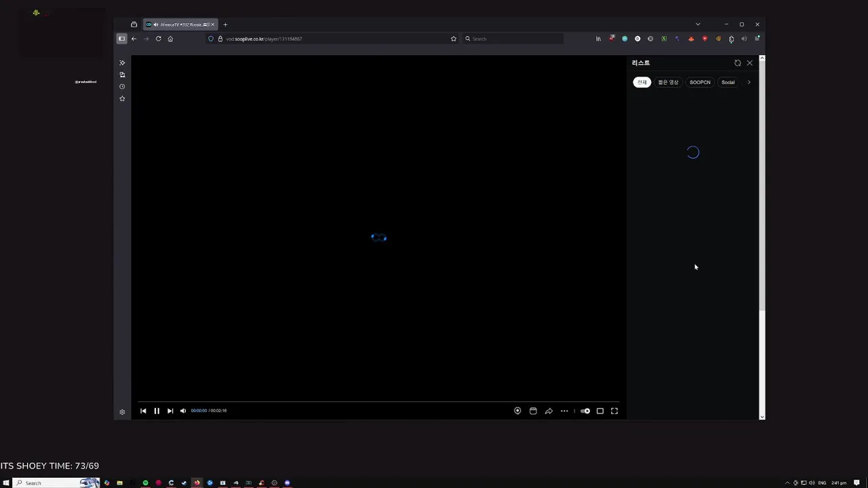Open the player's three-dot more options
This screenshot has width=868, height=488.
[564, 411]
